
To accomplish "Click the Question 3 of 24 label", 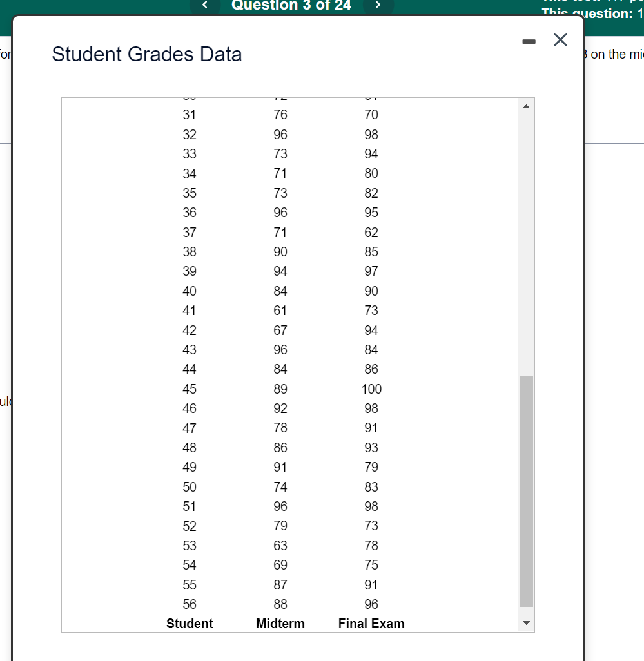I will 291,6.
